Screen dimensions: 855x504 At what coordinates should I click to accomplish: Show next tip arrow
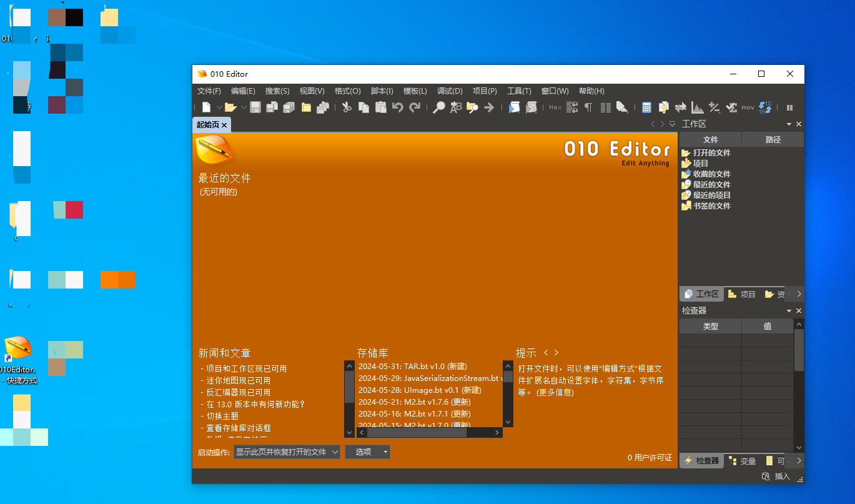click(556, 353)
